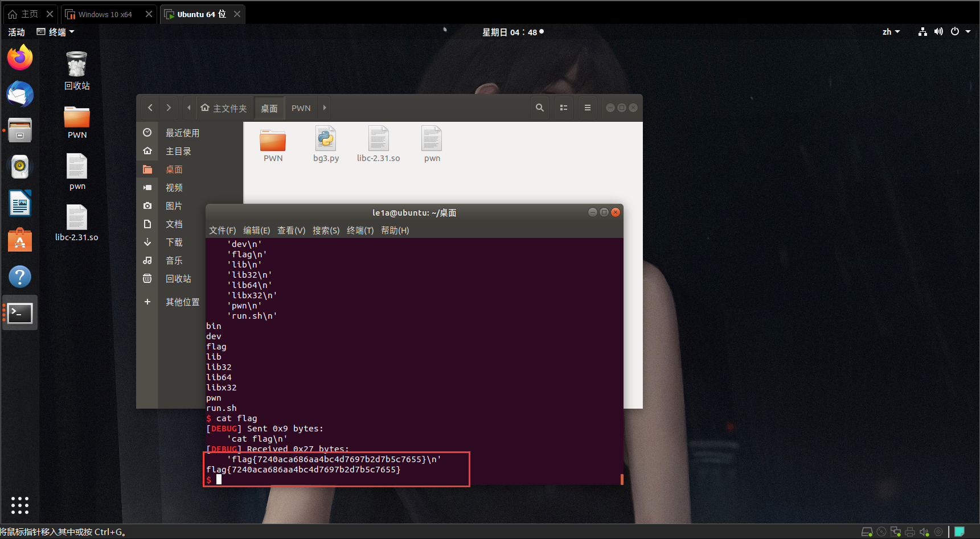Select the desktop Trash icon

[x=77, y=71]
